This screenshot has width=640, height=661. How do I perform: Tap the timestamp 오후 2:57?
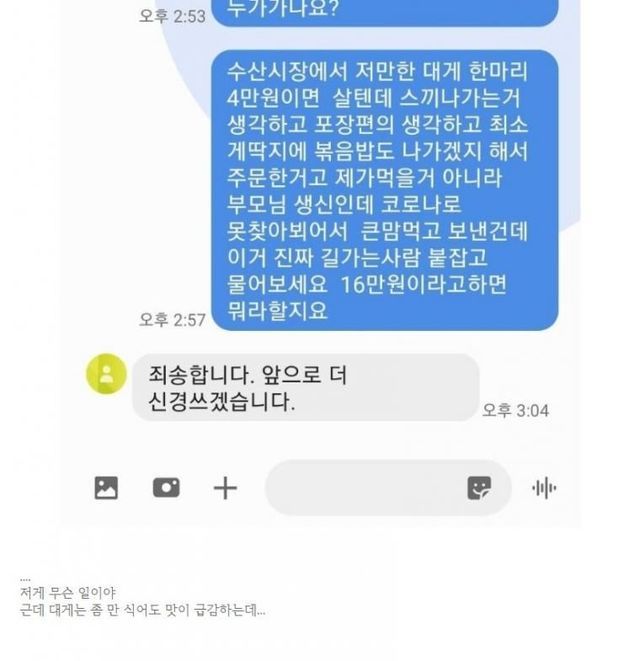tap(172, 320)
